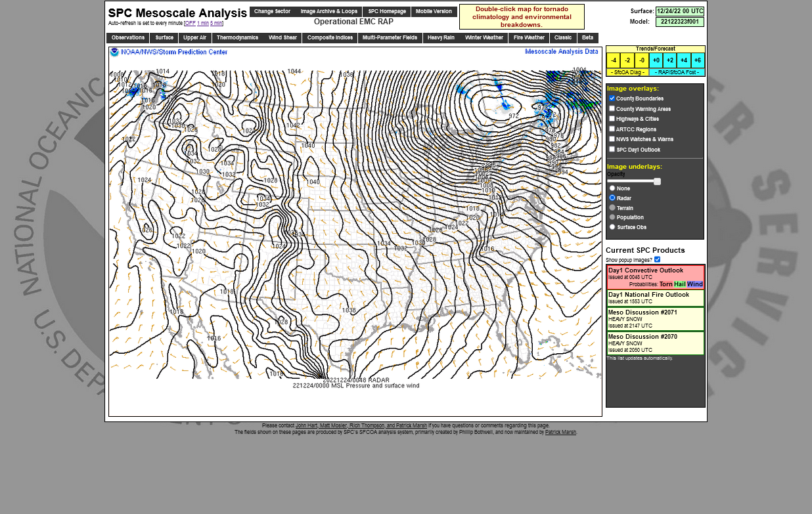
Task: Select the -0 hour analysis button
Action: point(642,60)
